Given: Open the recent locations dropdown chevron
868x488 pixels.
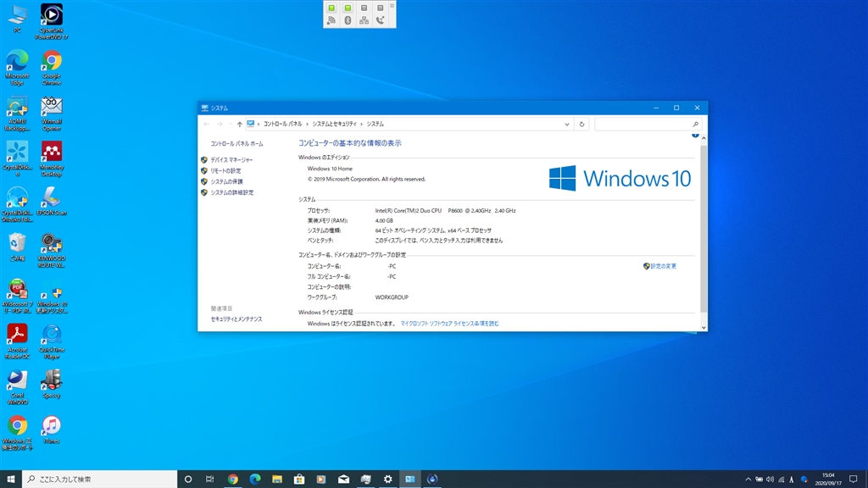Looking at the screenshot, I should (229, 124).
